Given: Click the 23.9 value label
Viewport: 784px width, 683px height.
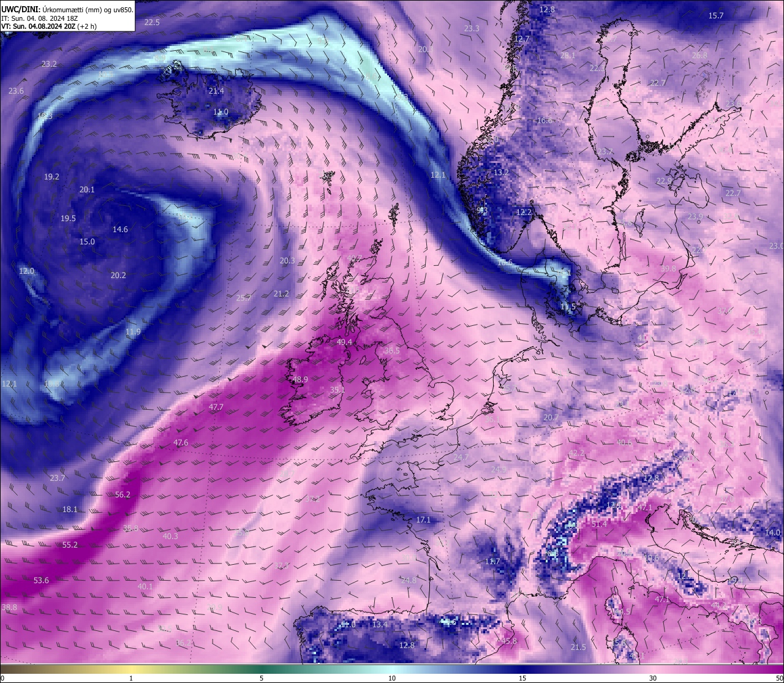Looking at the screenshot, I should coord(695,216).
